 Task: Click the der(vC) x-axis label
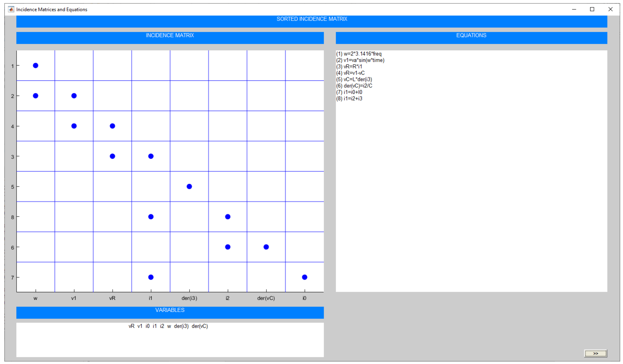[x=266, y=298]
